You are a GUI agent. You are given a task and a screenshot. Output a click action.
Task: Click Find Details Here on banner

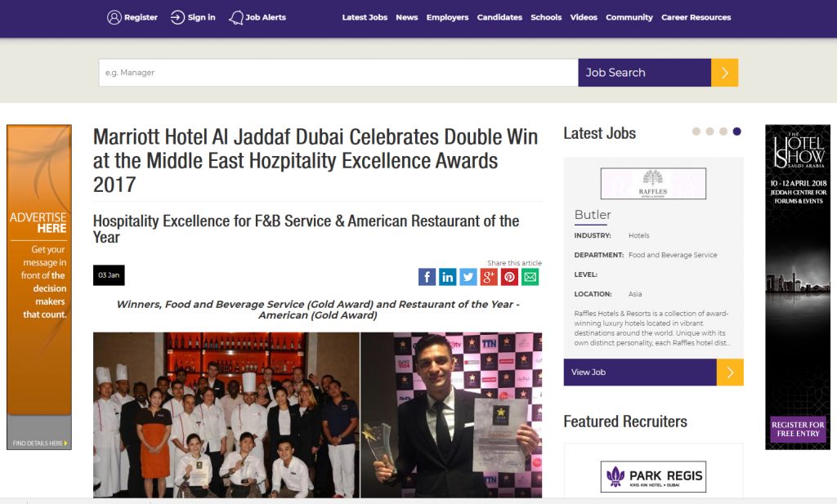[x=40, y=444]
